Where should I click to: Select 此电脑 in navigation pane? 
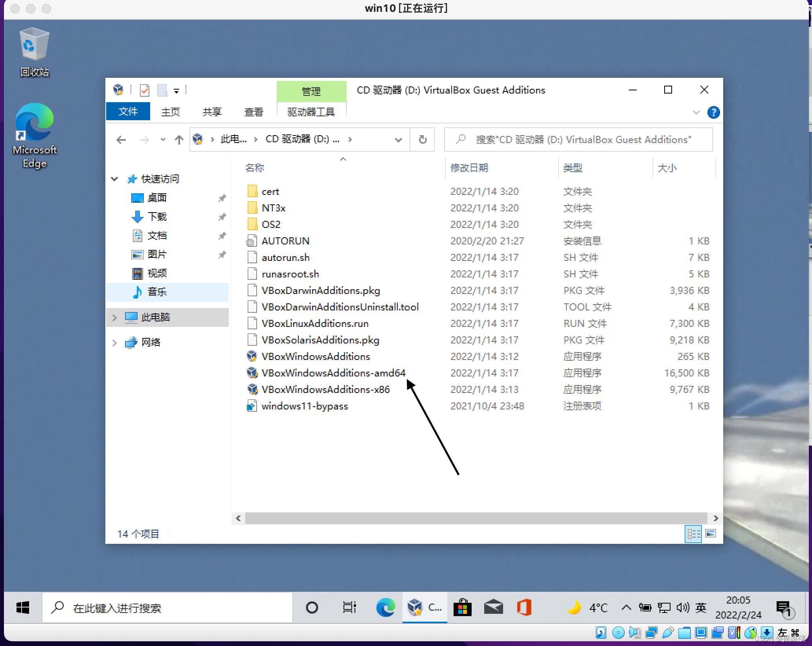(x=155, y=317)
